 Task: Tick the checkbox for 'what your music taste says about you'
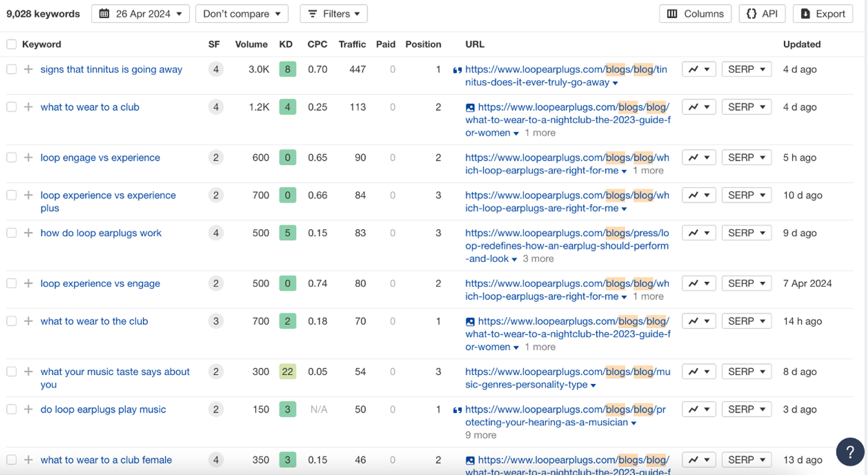(x=12, y=372)
